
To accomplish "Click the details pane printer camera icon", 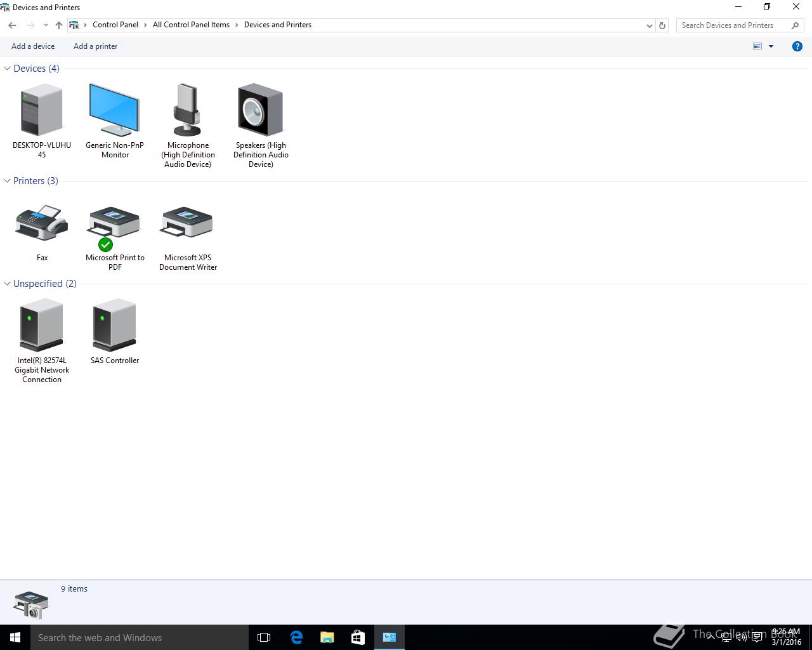I will coord(30,604).
